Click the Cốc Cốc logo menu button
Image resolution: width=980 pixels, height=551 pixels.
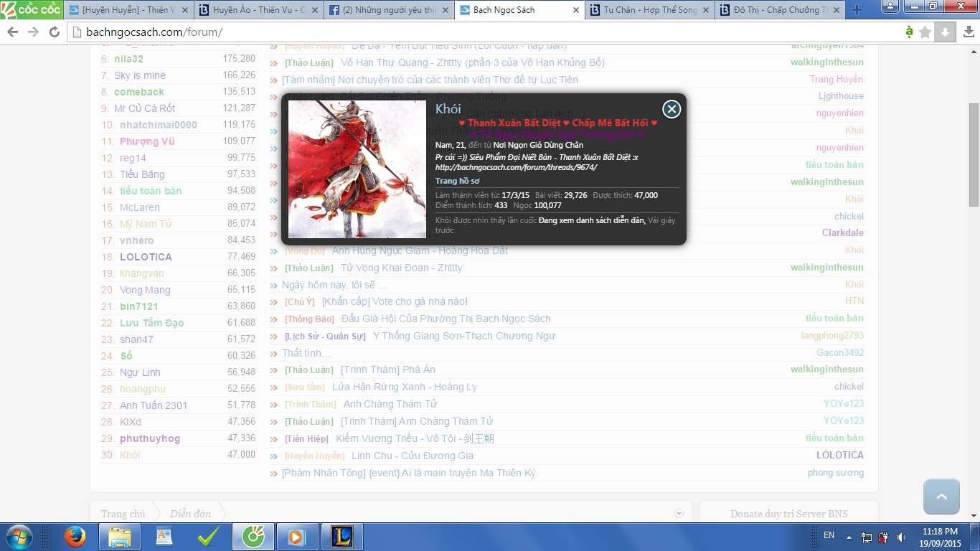pyautogui.click(x=32, y=9)
